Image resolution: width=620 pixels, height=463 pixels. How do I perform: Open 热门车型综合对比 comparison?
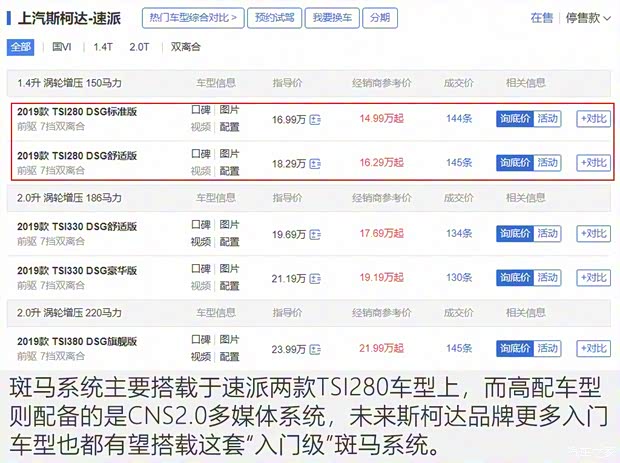[193, 18]
